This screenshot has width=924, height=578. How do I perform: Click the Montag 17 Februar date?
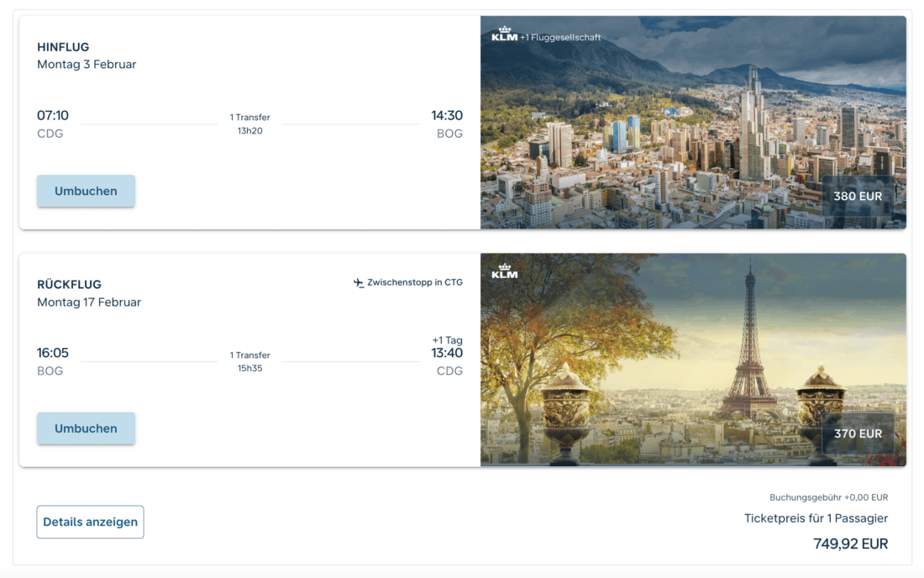click(89, 302)
